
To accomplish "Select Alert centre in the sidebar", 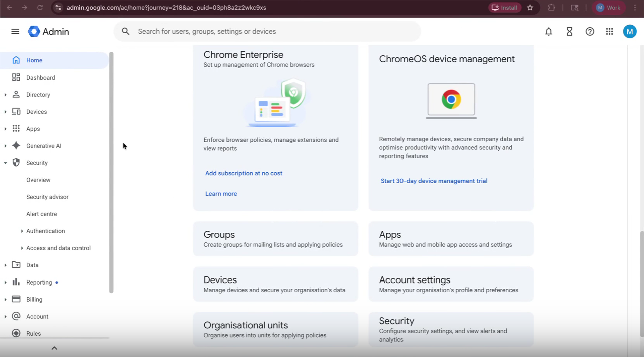I will (x=41, y=214).
